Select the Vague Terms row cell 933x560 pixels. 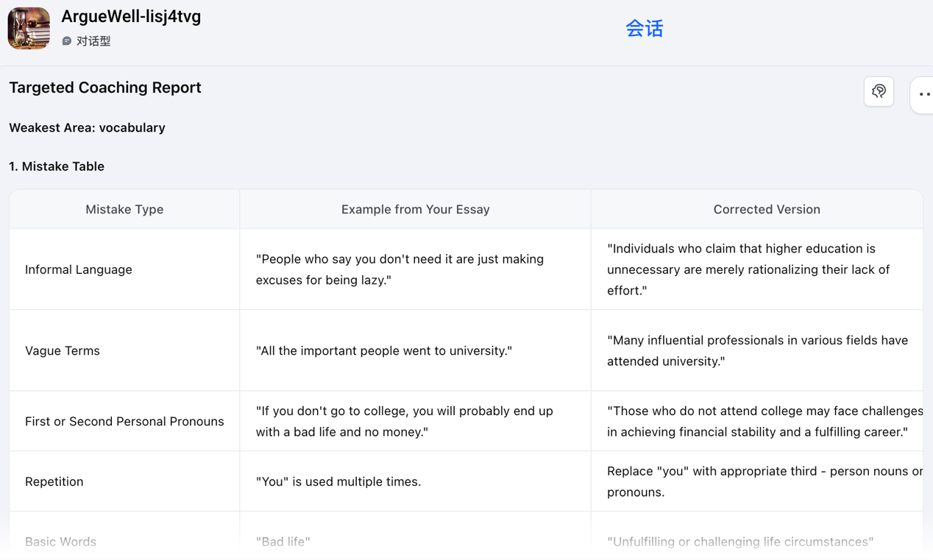coord(63,350)
